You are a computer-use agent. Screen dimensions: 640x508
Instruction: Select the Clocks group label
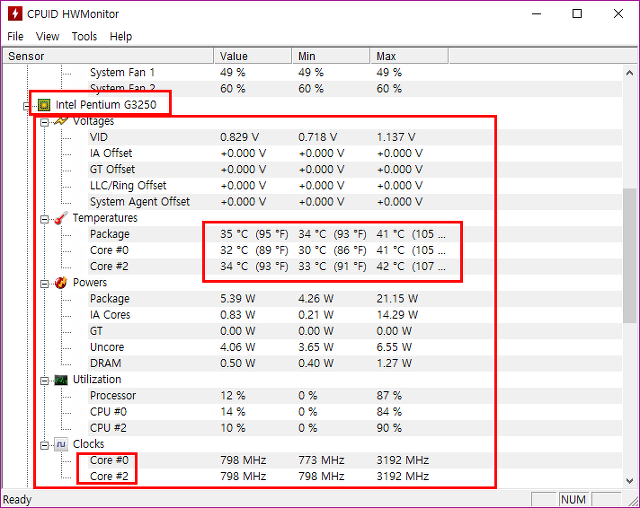pos(89,444)
